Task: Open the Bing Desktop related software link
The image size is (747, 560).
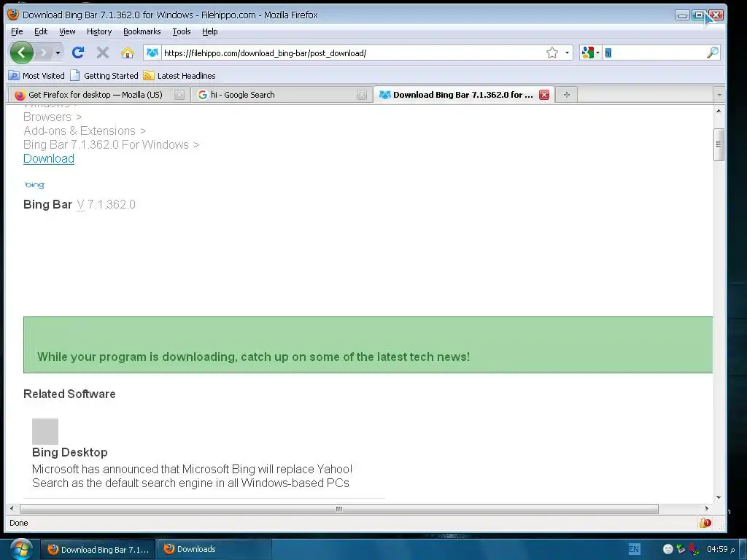Action: [x=69, y=452]
